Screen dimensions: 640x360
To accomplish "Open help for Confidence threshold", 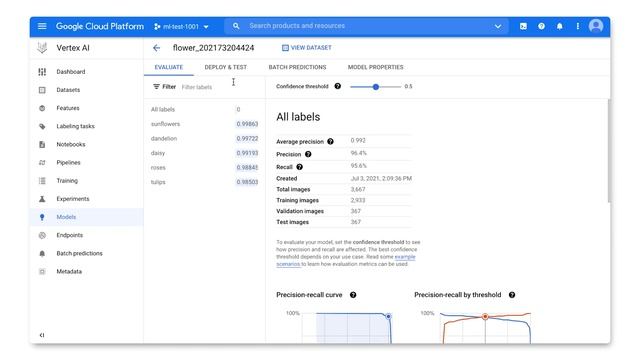I will coord(338,86).
